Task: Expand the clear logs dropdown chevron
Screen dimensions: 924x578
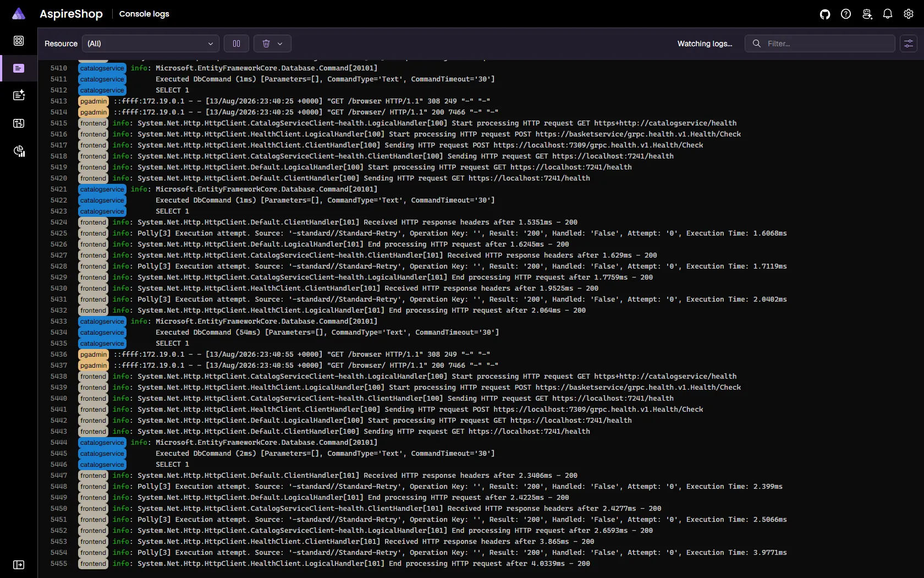Action: [280, 43]
